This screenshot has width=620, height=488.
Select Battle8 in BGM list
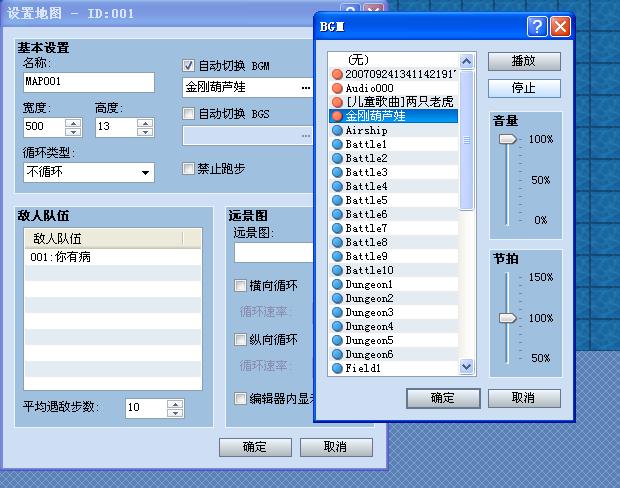click(x=393, y=242)
